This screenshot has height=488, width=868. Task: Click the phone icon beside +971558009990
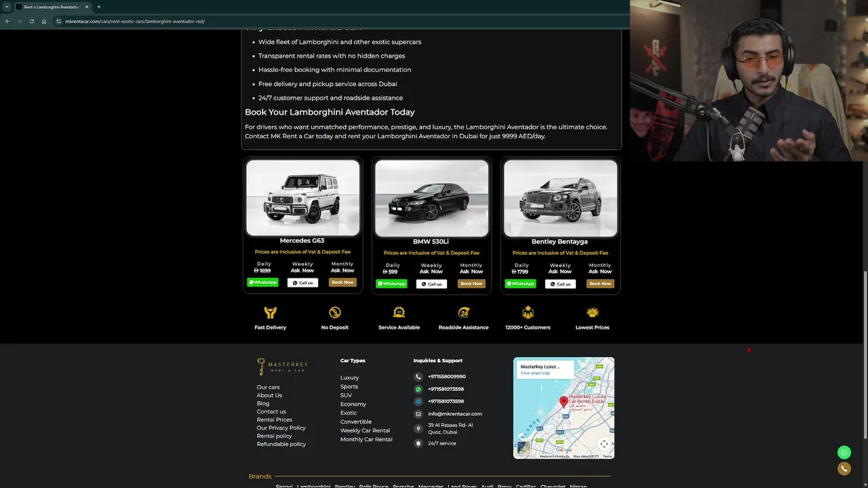[418, 377]
